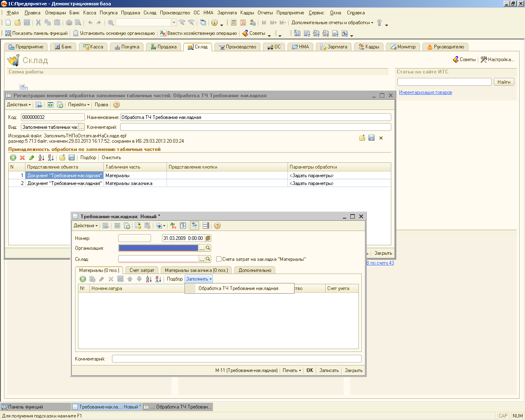This screenshot has height=420, width=525.
Task: Open Инвентаризация товаров link
Action: (425, 92)
